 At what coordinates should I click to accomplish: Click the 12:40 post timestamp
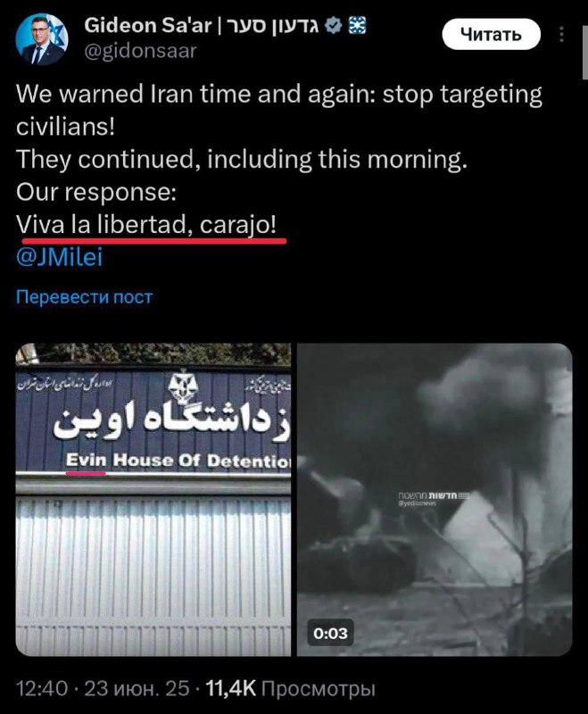pos(42,688)
